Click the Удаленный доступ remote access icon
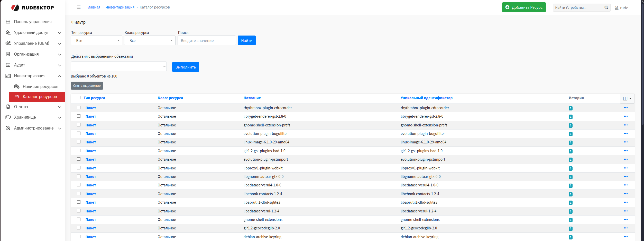The height and width of the screenshot is (241, 644). (x=8, y=32)
